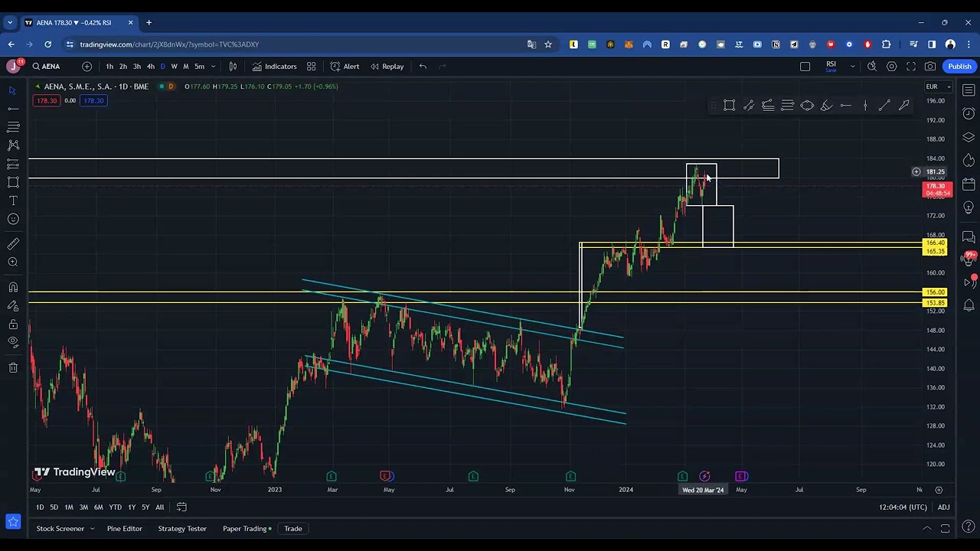Select the cursor tool in left sidebar
Image resolution: width=980 pixels, height=551 pixels.
(x=13, y=90)
